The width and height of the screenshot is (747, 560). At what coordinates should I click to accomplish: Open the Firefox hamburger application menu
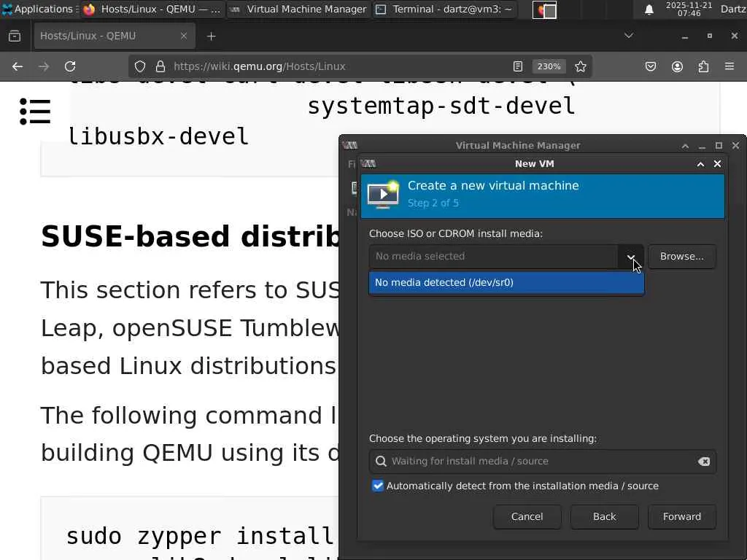(x=729, y=66)
